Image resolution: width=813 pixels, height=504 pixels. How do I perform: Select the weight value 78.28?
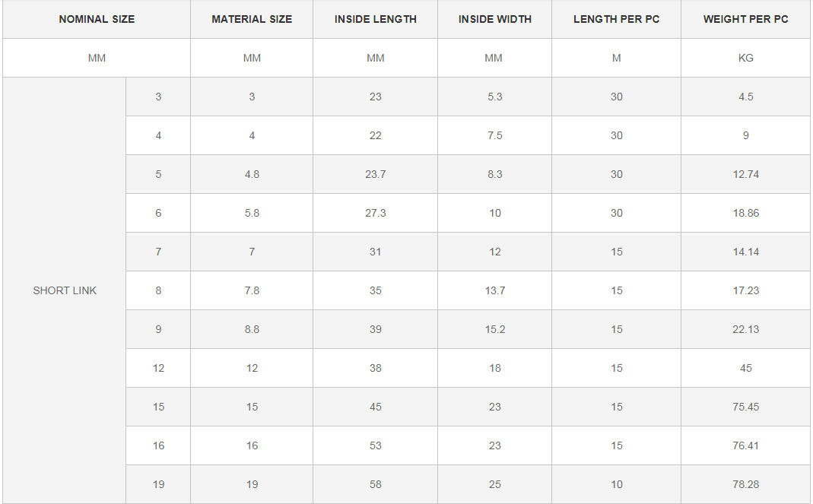[x=746, y=484]
